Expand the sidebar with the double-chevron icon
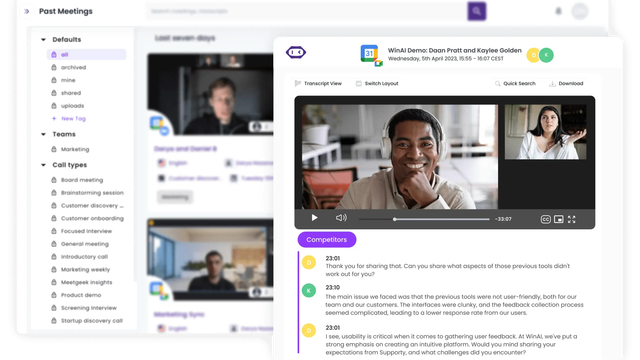The image size is (640, 360). (x=27, y=11)
